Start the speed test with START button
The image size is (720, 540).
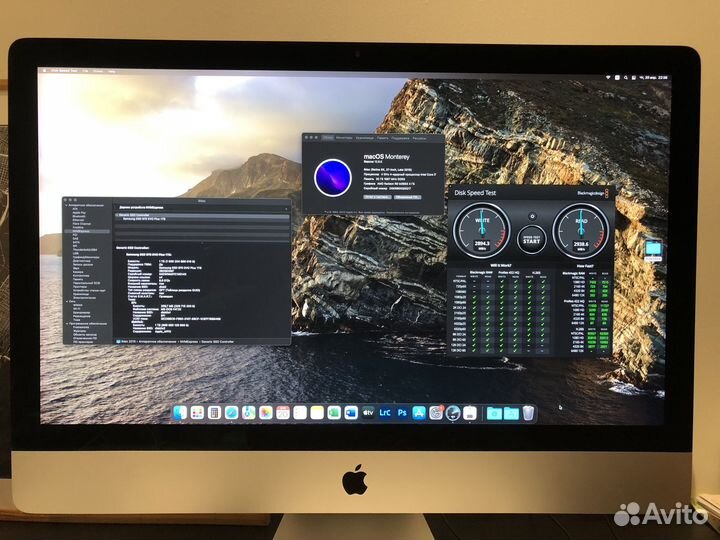point(532,240)
